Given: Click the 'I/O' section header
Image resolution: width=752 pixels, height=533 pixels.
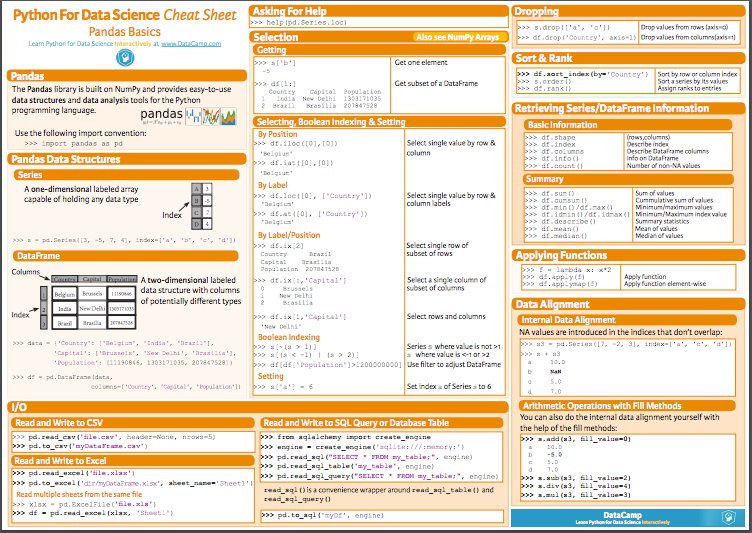Looking at the screenshot, I should coord(258,407).
